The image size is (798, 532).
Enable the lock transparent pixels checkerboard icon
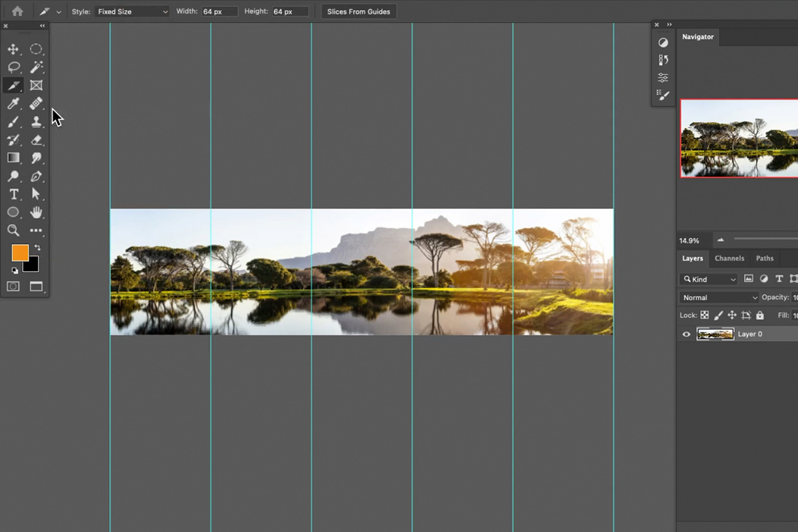(704, 315)
